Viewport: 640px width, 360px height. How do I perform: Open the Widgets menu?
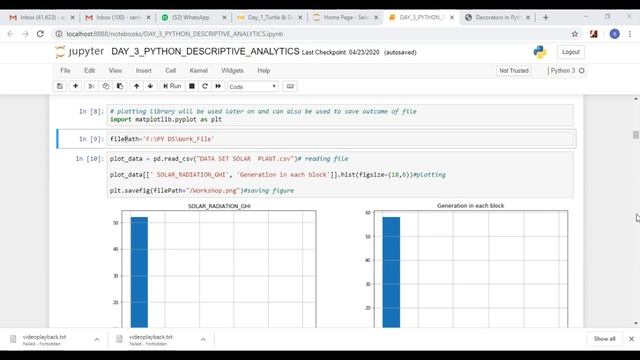point(232,71)
